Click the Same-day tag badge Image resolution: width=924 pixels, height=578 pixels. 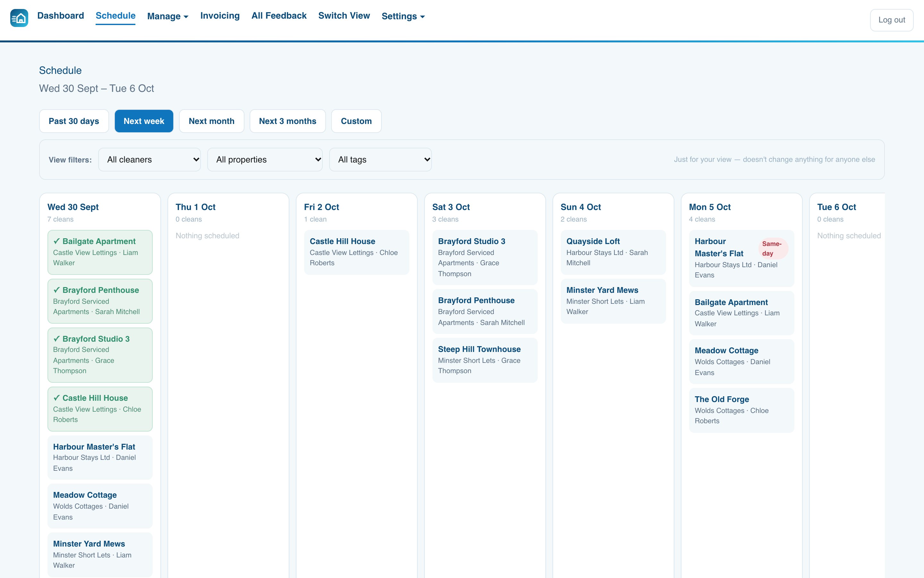click(x=773, y=249)
